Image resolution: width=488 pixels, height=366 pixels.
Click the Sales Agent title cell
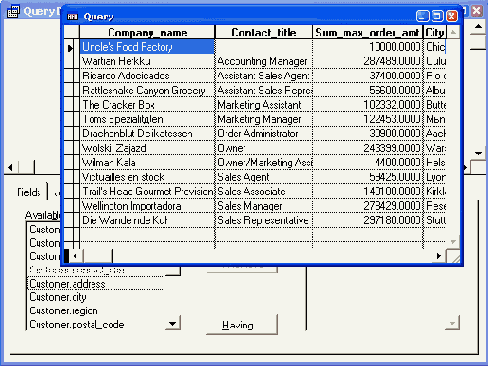[264, 177]
